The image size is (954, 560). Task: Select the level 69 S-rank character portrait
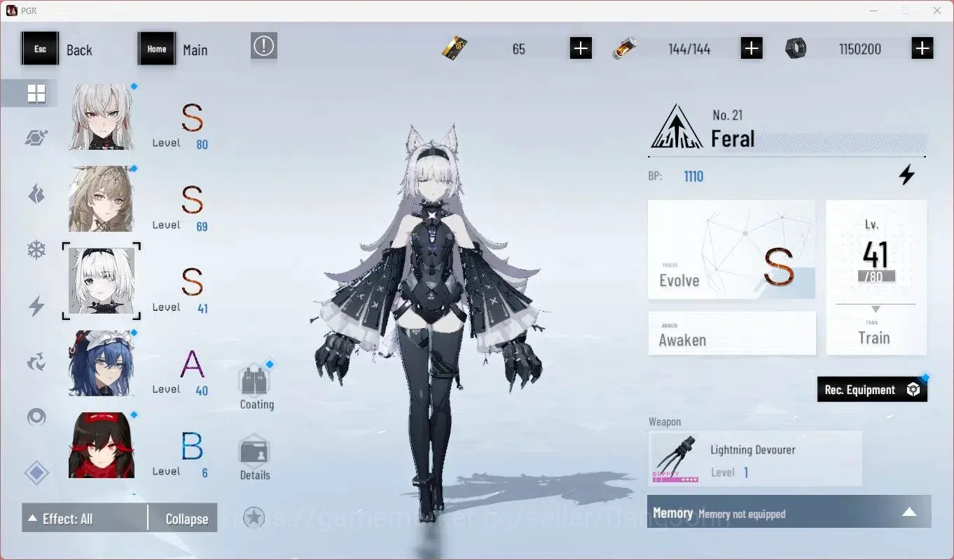102,199
